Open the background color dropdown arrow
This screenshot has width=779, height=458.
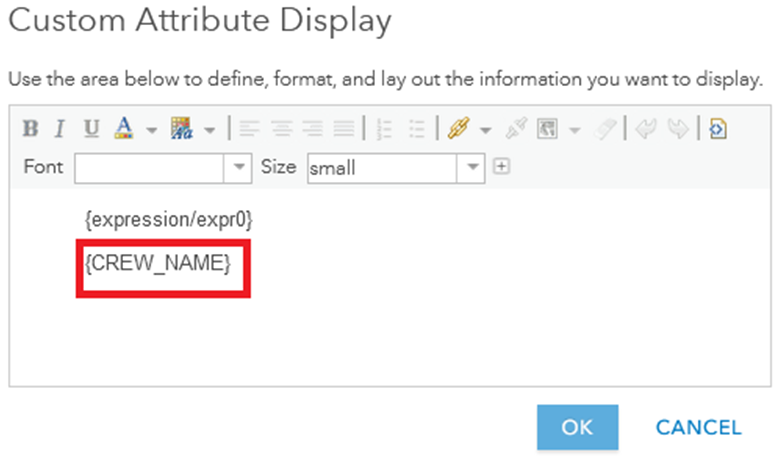click(x=210, y=130)
